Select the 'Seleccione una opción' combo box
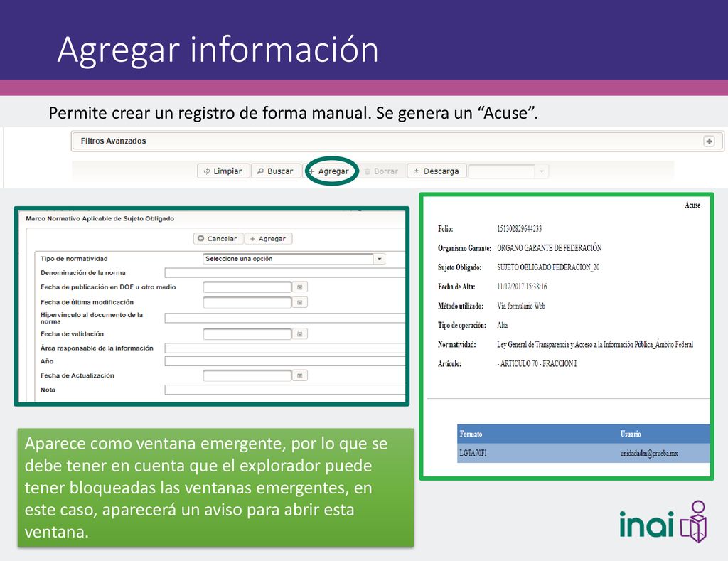 click(288, 259)
